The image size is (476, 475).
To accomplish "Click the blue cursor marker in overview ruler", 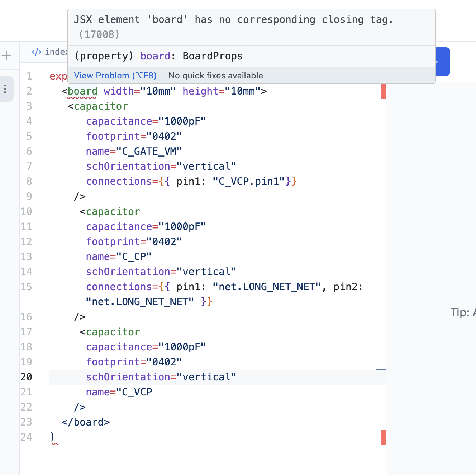I will (x=381, y=369).
